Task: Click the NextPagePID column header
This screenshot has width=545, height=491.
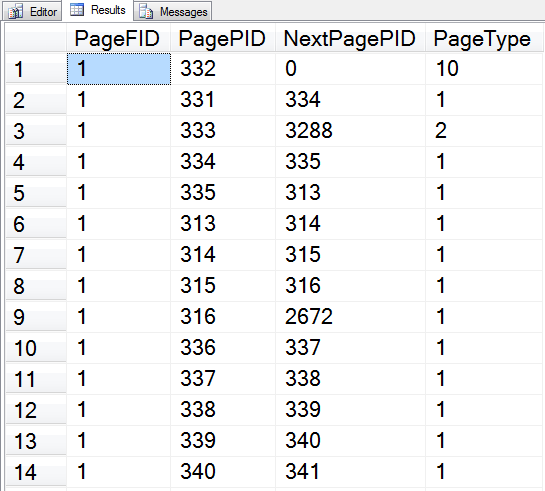Action: click(x=350, y=38)
